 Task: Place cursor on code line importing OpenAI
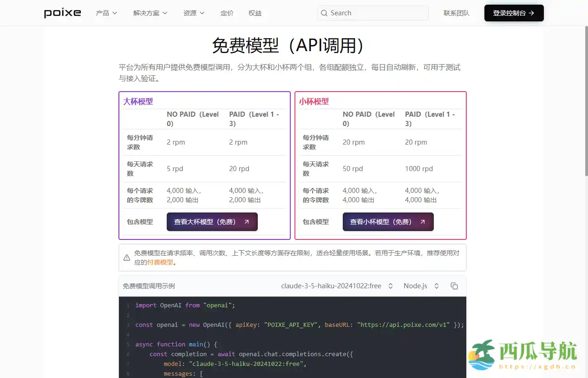click(184, 305)
